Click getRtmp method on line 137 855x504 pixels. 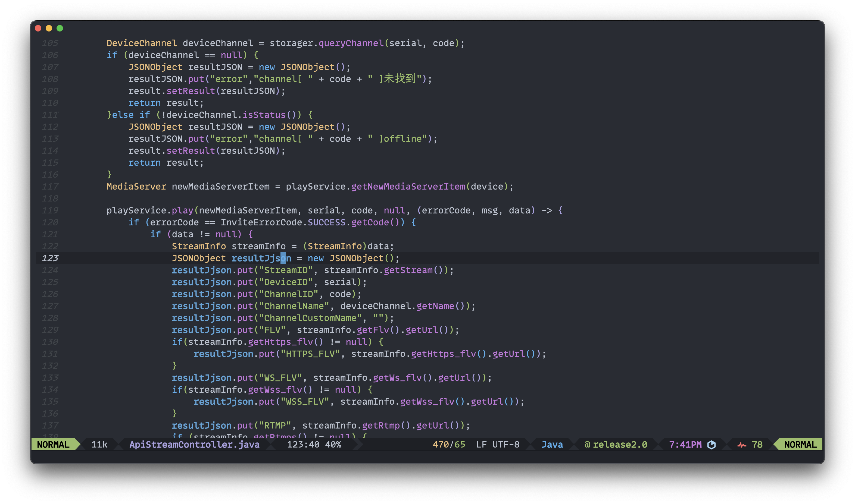[x=381, y=425]
